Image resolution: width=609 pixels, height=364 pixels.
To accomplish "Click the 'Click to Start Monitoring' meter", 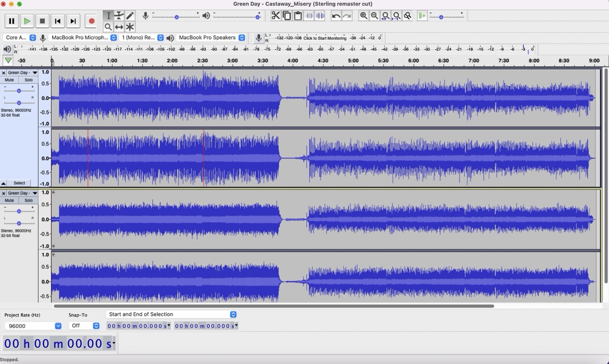I will click(325, 38).
